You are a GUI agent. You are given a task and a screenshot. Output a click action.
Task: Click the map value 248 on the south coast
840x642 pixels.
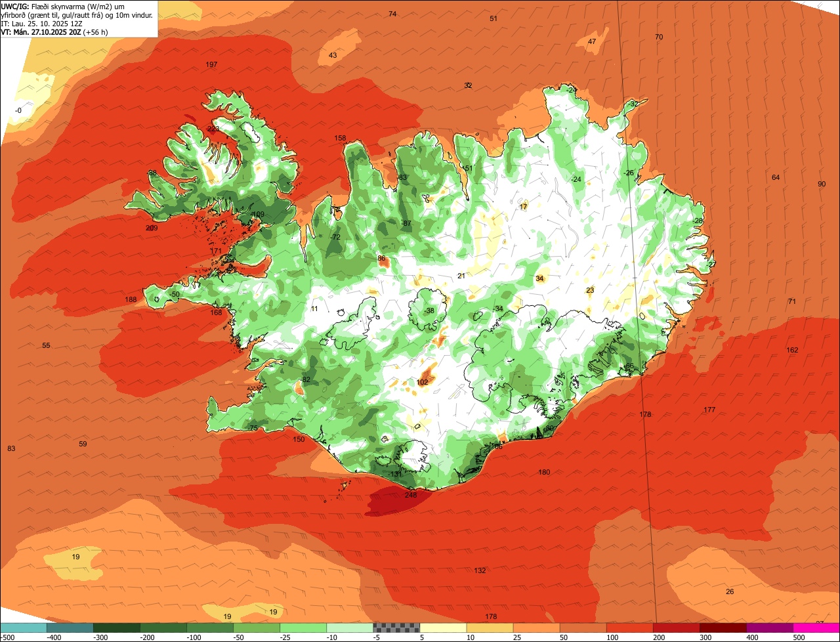(x=411, y=495)
